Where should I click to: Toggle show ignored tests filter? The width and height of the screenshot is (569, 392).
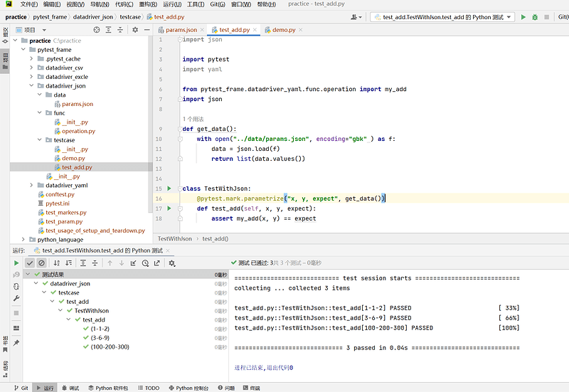click(42, 263)
